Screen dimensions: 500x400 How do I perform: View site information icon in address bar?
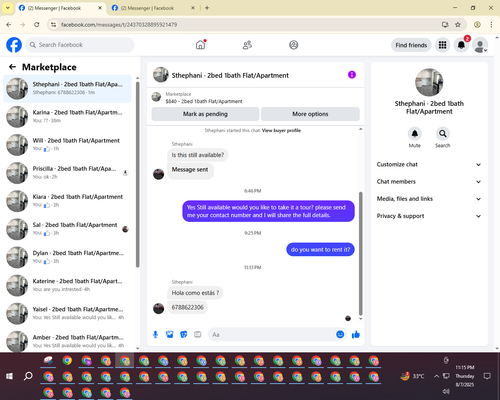tap(53, 24)
